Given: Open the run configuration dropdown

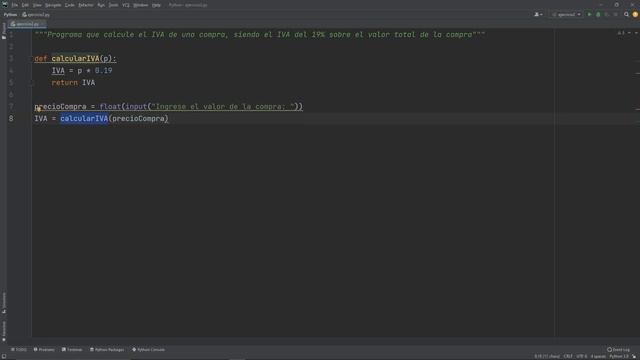Looking at the screenshot, I should pos(566,15).
